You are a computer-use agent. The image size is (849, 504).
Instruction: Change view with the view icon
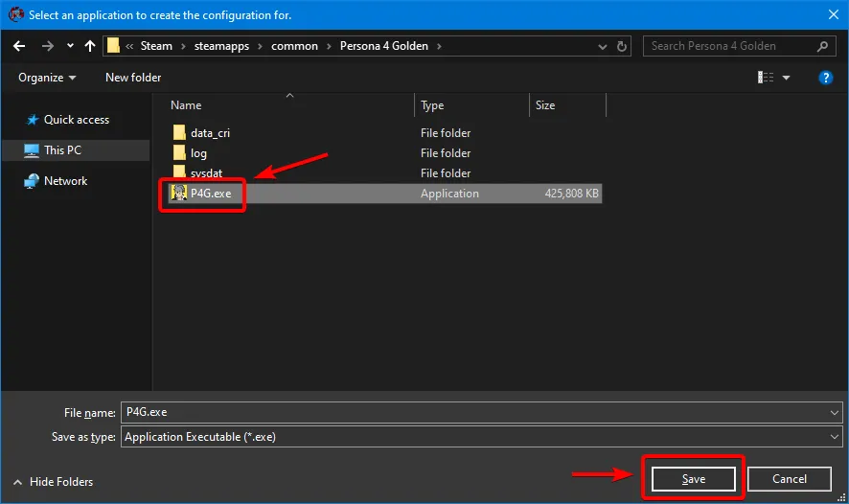[x=765, y=78]
